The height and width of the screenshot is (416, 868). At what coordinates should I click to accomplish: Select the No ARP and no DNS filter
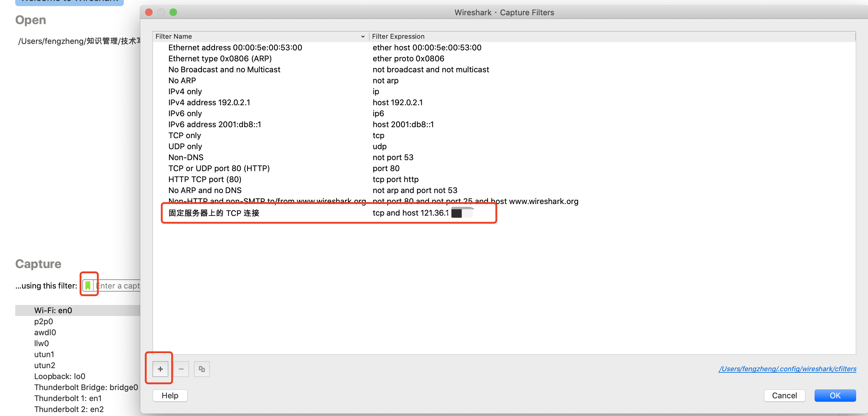click(205, 190)
